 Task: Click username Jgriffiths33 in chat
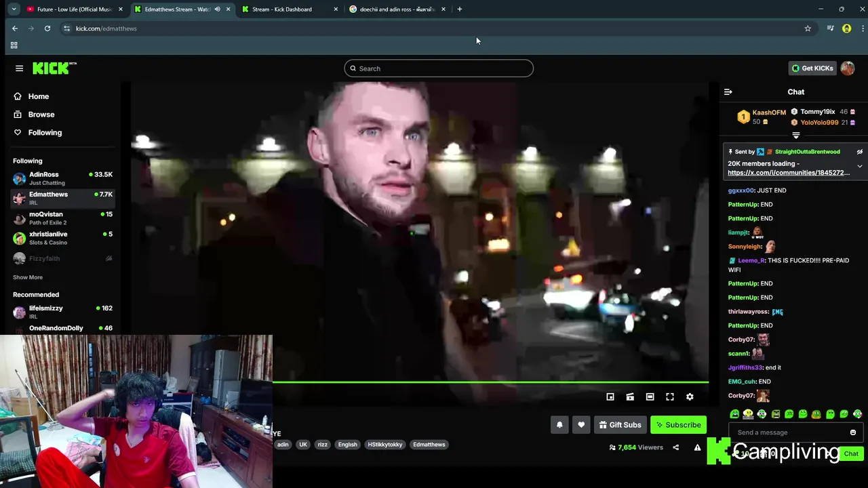[745, 367]
